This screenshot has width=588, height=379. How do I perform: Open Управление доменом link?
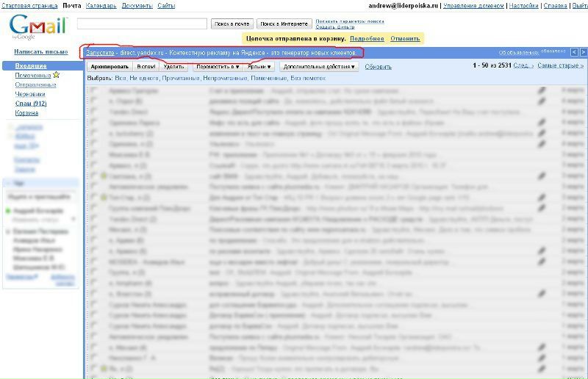click(x=473, y=6)
